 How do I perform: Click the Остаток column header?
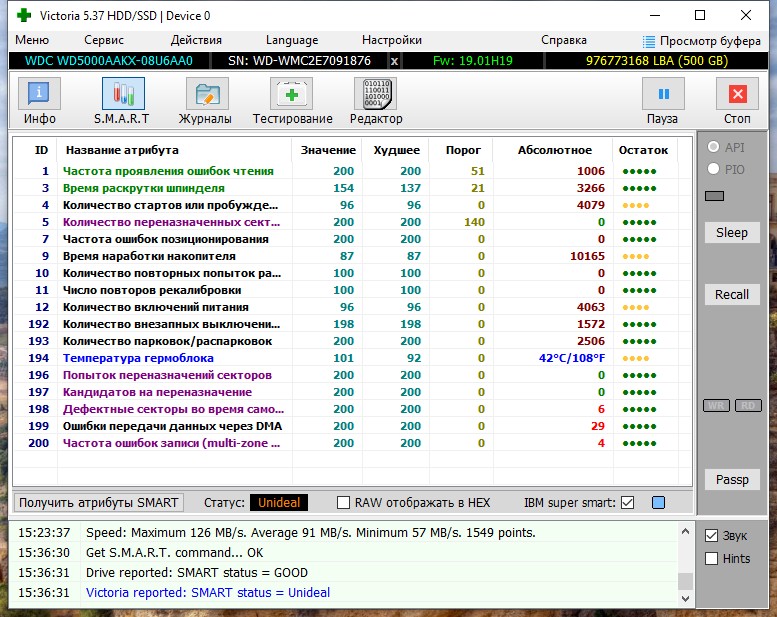(643, 150)
